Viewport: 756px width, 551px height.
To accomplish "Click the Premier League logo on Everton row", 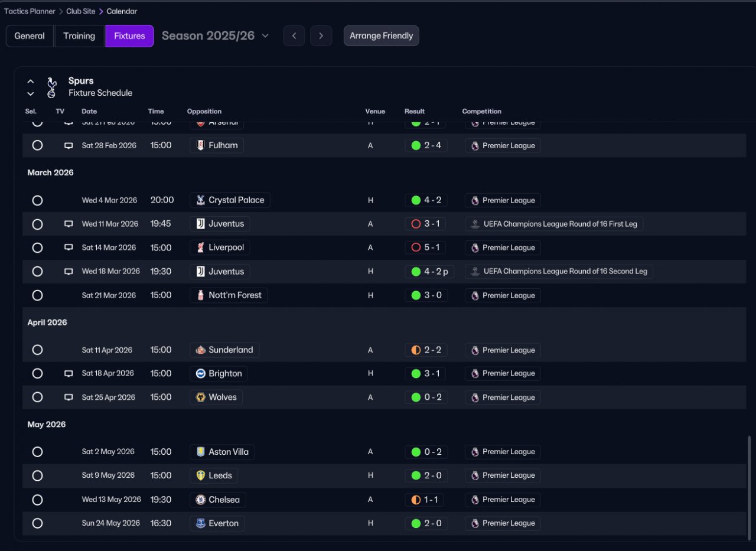I will coord(475,523).
